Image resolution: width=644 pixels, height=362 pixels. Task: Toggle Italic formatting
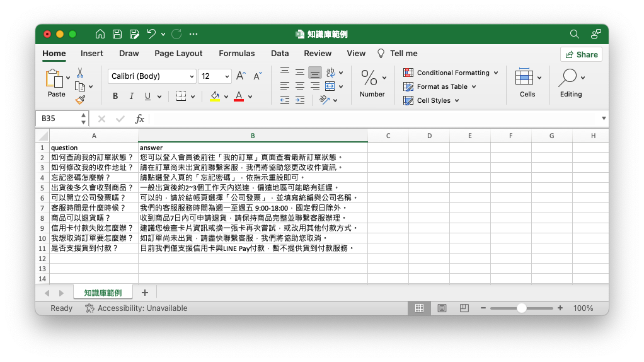(131, 96)
